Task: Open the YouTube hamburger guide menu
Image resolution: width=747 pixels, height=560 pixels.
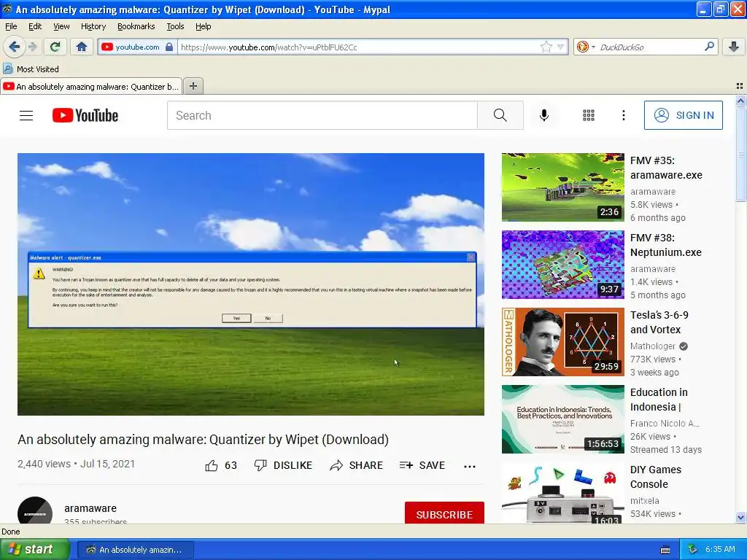Action: tap(26, 115)
